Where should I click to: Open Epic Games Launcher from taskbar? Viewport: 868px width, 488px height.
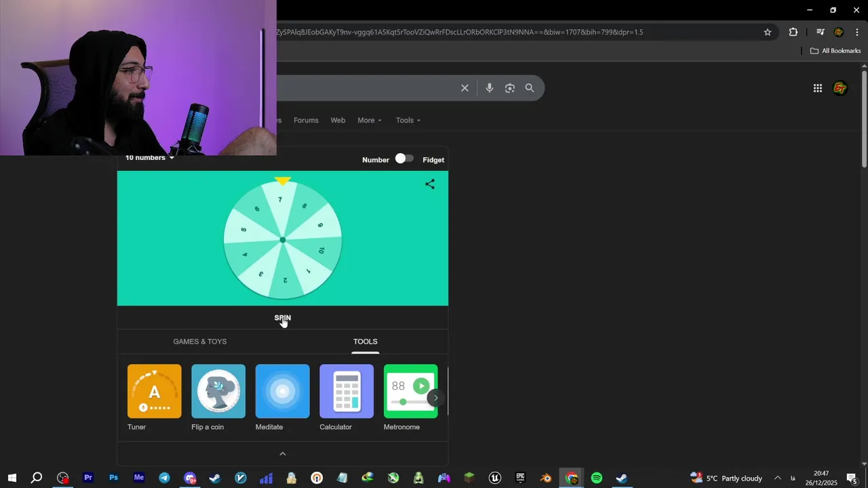pos(520,478)
